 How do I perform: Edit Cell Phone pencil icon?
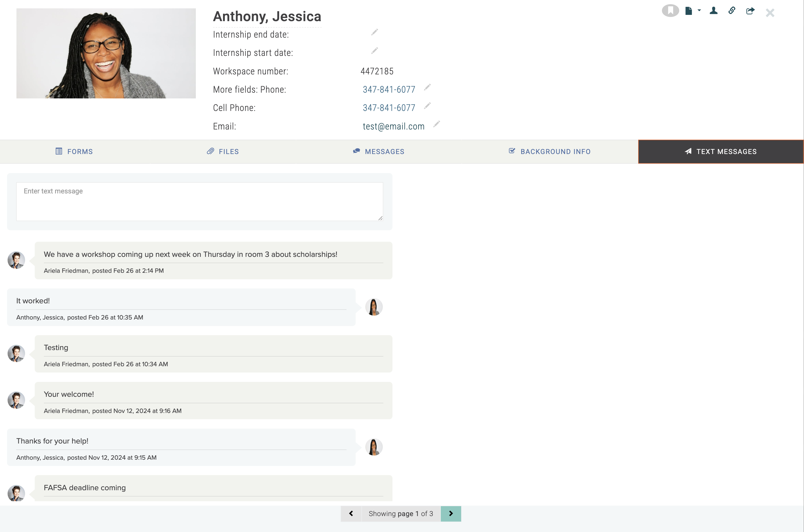click(x=427, y=106)
